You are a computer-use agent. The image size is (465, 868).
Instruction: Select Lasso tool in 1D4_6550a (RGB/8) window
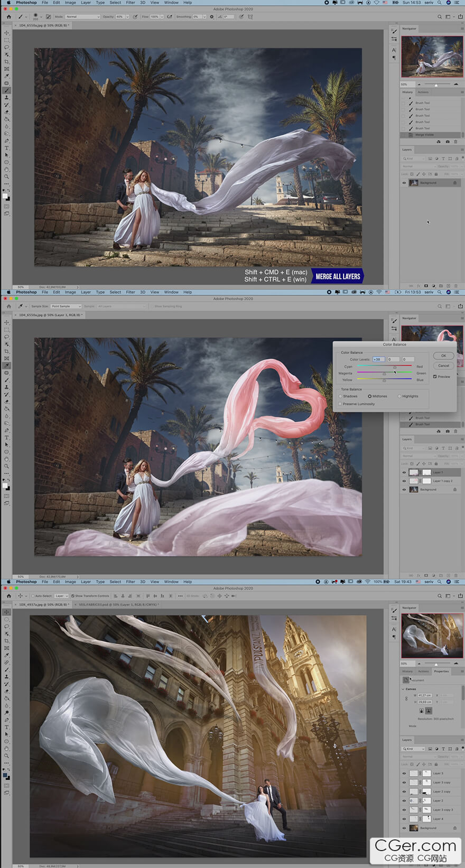(x=7, y=47)
